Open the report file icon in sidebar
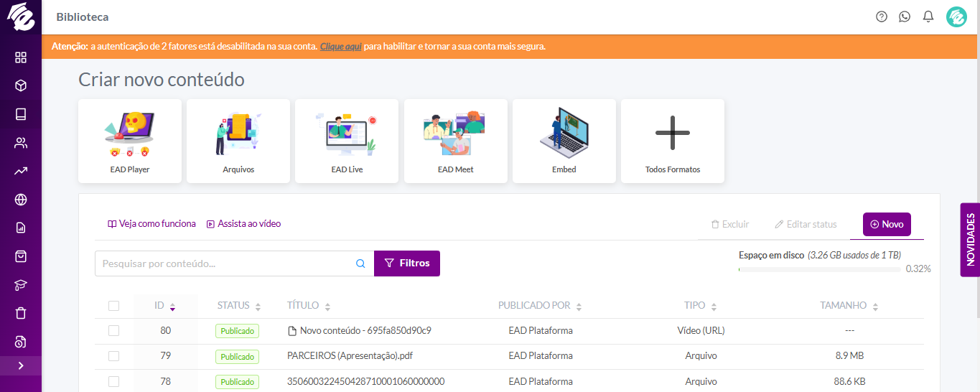The width and height of the screenshot is (980, 392). pos(21,228)
